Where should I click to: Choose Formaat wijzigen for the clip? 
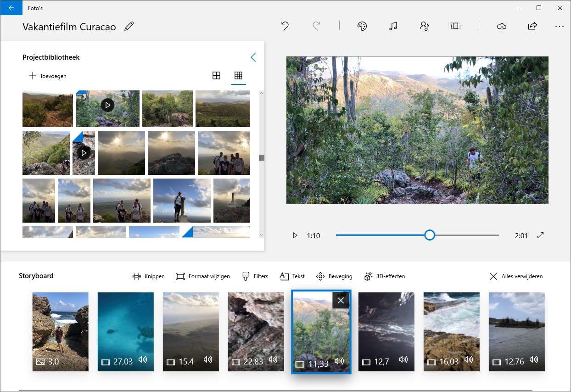pos(202,276)
